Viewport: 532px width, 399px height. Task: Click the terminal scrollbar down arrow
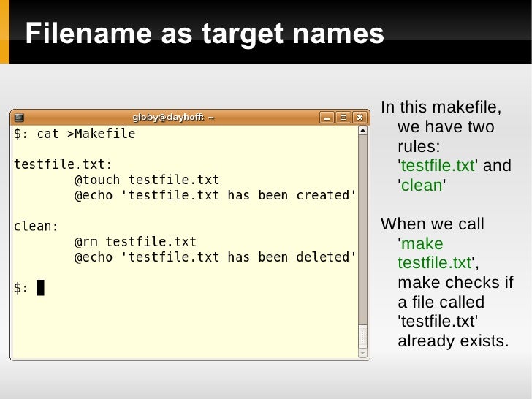362,353
